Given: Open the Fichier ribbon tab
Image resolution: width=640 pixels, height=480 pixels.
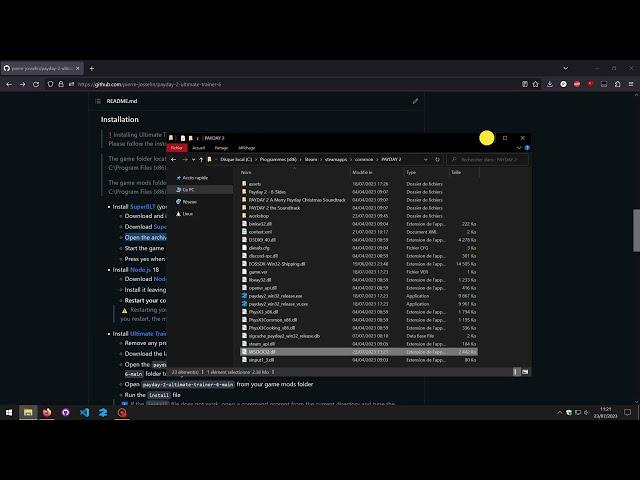Looking at the screenshot, I should [177, 148].
